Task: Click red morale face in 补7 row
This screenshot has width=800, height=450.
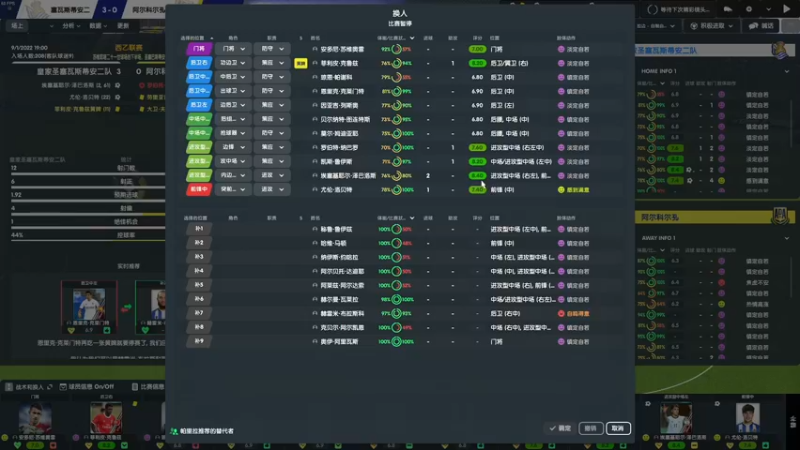Action: point(561,314)
